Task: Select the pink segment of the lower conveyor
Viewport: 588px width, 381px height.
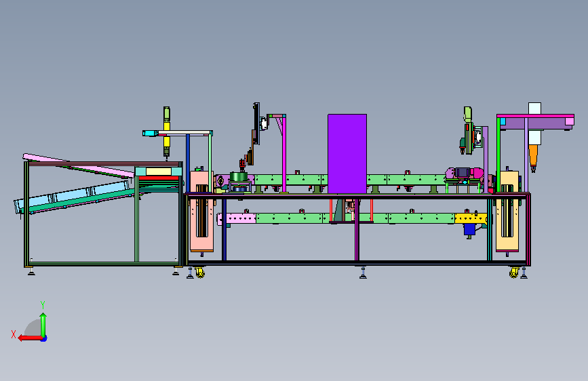Action: 237,218
